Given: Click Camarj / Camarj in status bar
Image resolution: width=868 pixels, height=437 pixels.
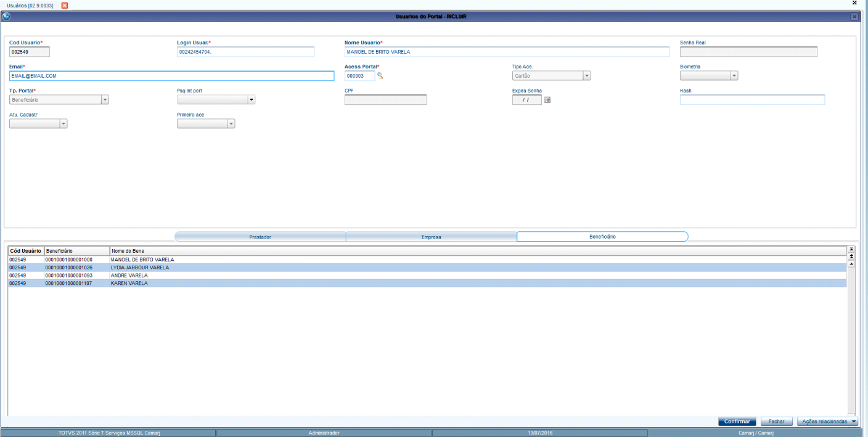Looking at the screenshot, I should [757, 433].
